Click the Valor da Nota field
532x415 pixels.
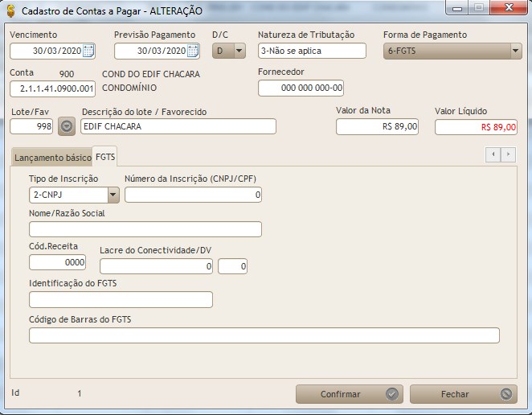point(377,127)
